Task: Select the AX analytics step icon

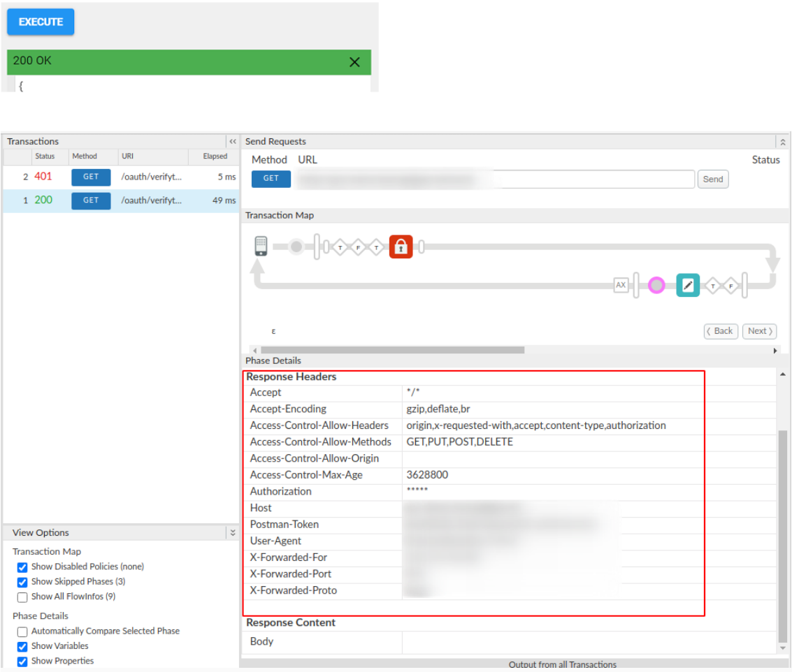Action: (x=621, y=285)
